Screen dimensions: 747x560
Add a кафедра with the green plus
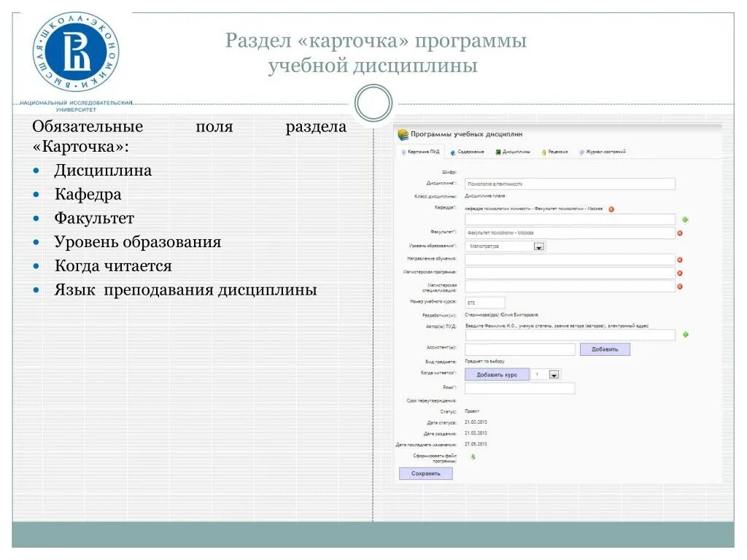(x=685, y=219)
